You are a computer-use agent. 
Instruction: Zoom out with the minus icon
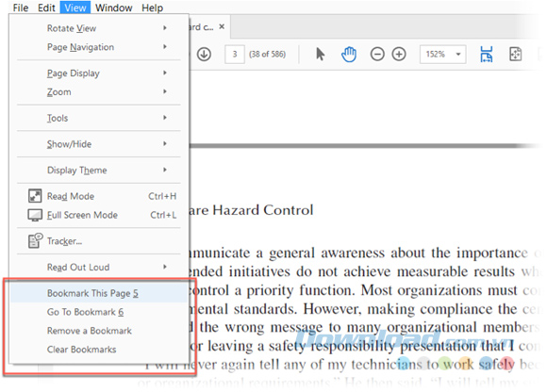pos(377,54)
